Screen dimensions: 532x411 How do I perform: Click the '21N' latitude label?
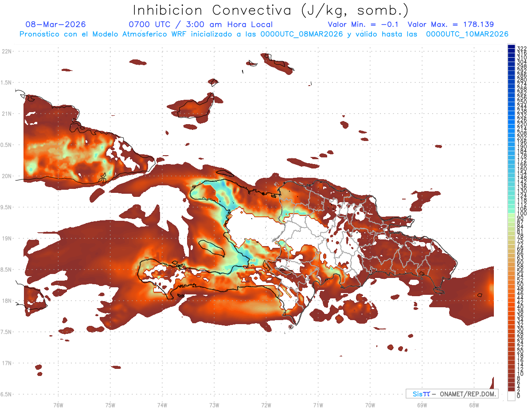coord(7,114)
